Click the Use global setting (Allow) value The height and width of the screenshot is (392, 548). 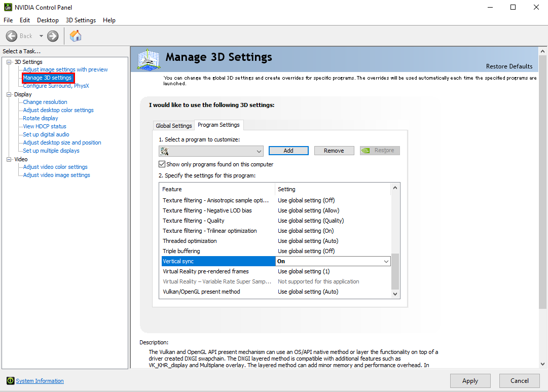point(309,210)
